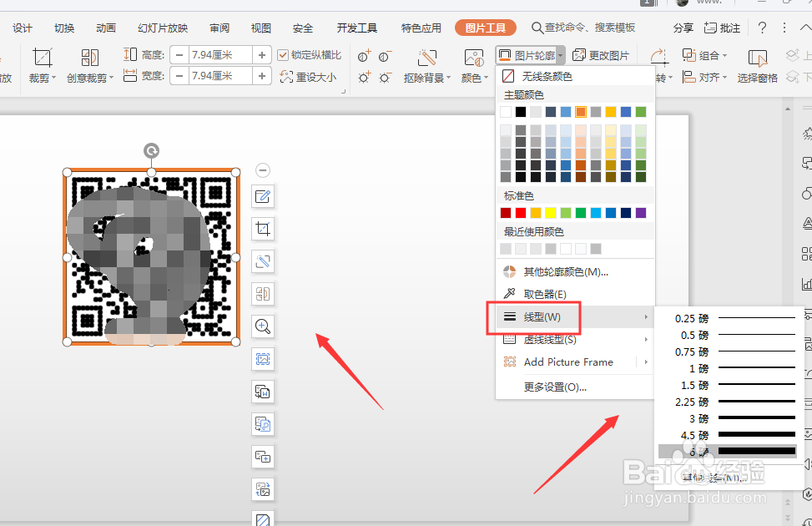This screenshot has width=812, height=526.
Task: Switch to Special Features (特色应用) tab
Action: (421, 28)
